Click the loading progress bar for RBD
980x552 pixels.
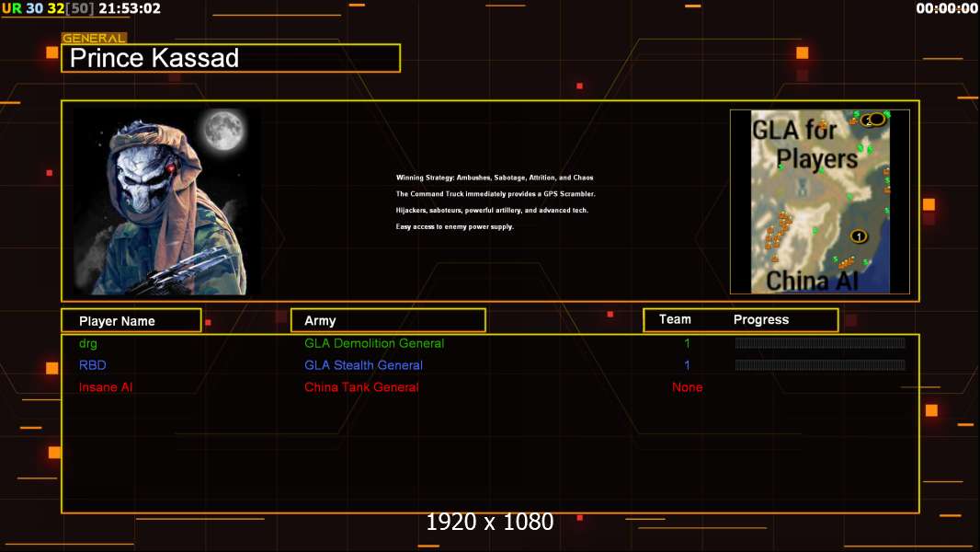coord(820,365)
